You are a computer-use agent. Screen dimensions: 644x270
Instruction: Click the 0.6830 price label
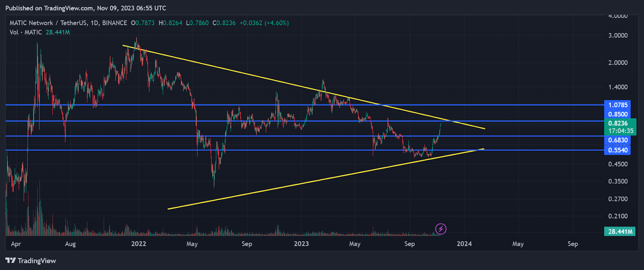tap(618, 140)
